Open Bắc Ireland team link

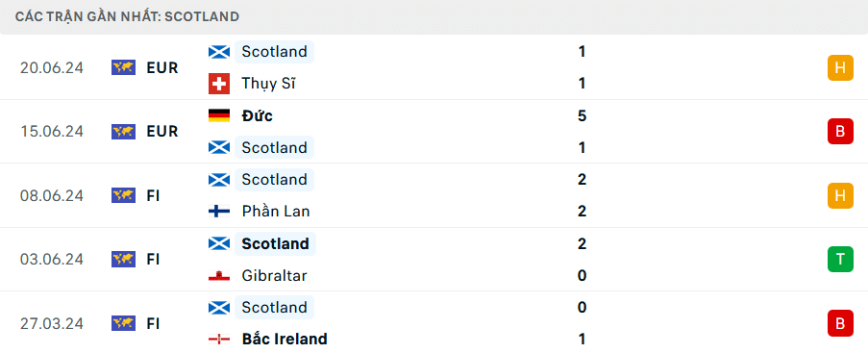(x=285, y=339)
